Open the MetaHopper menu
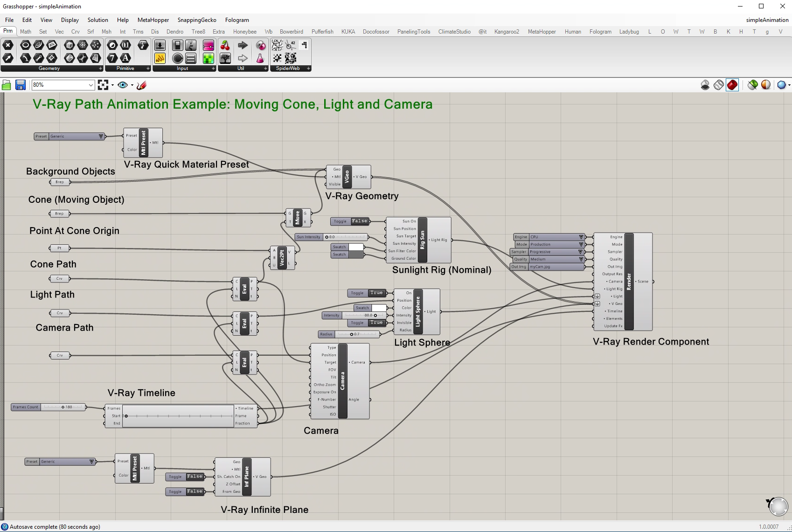The height and width of the screenshot is (532, 792). (153, 20)
